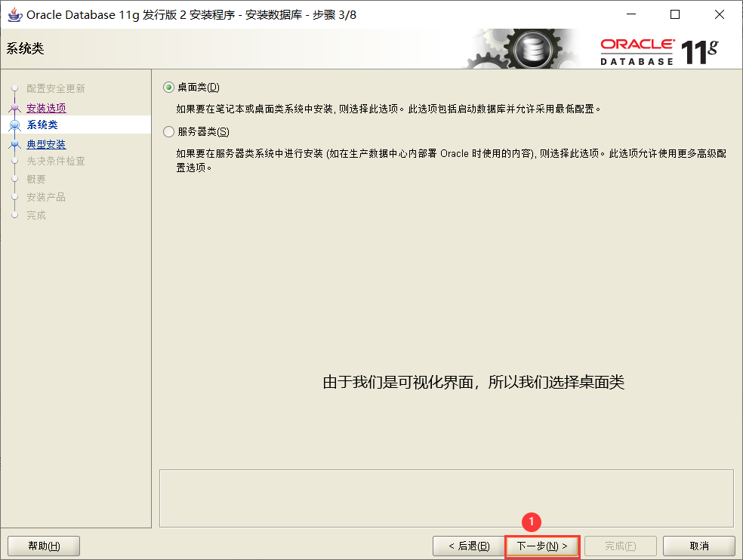Maximize the installer window
The height and width of the screenshot is (560, 743).
click(x=675, y=14)
